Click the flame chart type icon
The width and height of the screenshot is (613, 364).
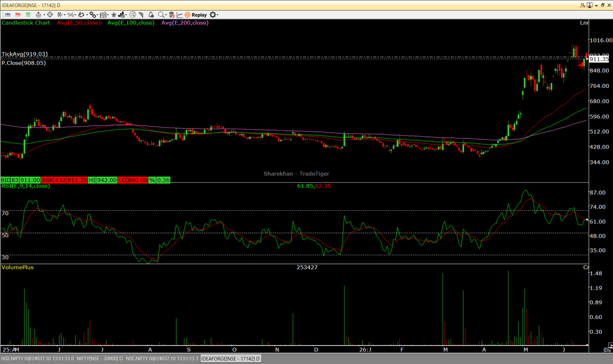coord(38,15)
